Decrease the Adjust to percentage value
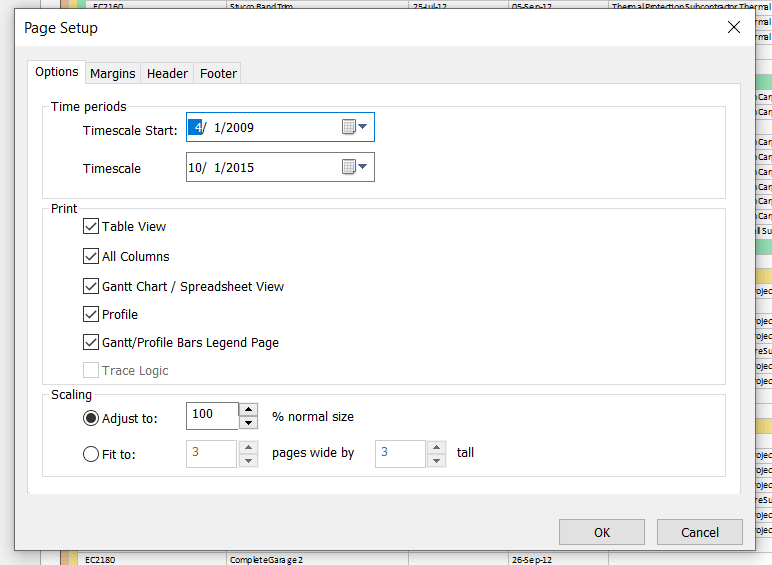Viewport: 772px width, 565px height. pyautogui.click(x=249, y=423)
